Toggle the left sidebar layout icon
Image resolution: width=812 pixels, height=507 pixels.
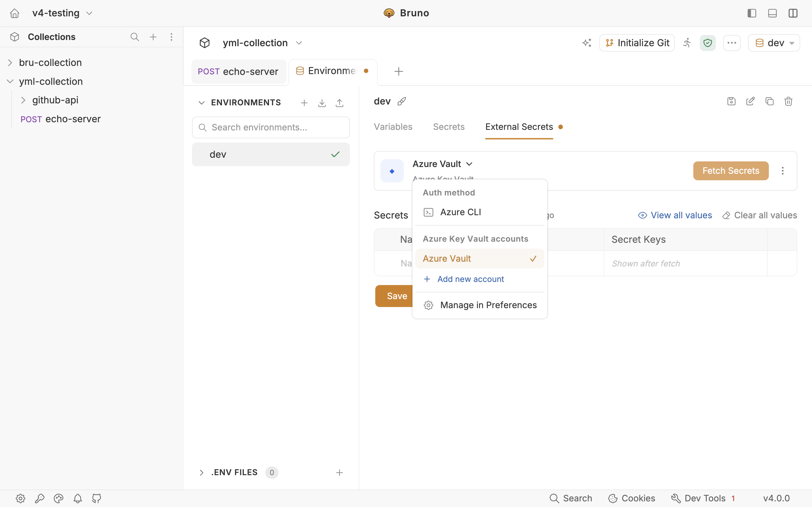pos(752,13)
